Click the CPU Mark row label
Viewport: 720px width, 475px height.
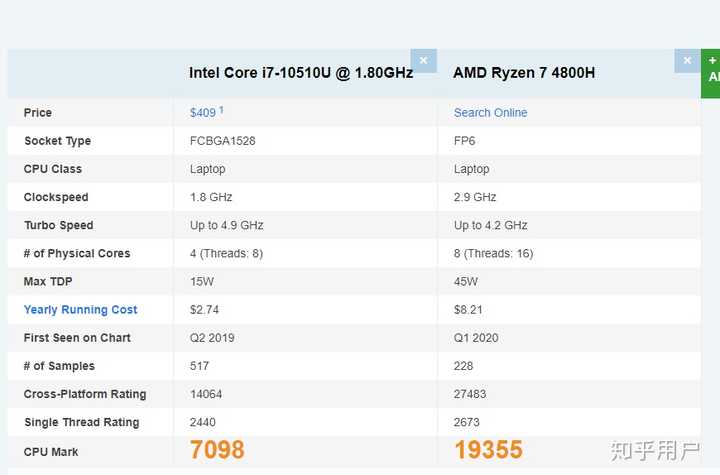tap(51, 452)
